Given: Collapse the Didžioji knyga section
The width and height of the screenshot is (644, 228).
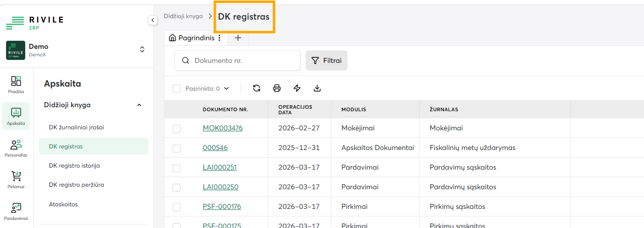Looking at the screenshot, I should click(x=139, y=105).
